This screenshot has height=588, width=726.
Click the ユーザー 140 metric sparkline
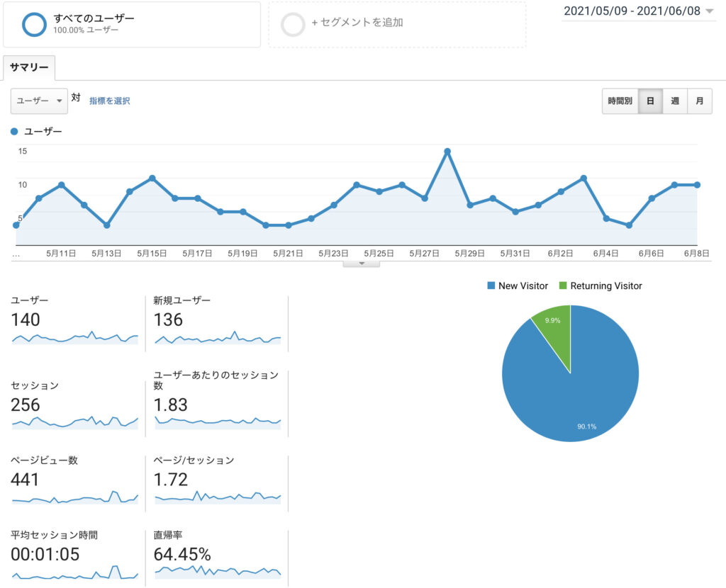pyautogui.click(x=75, y=338)
